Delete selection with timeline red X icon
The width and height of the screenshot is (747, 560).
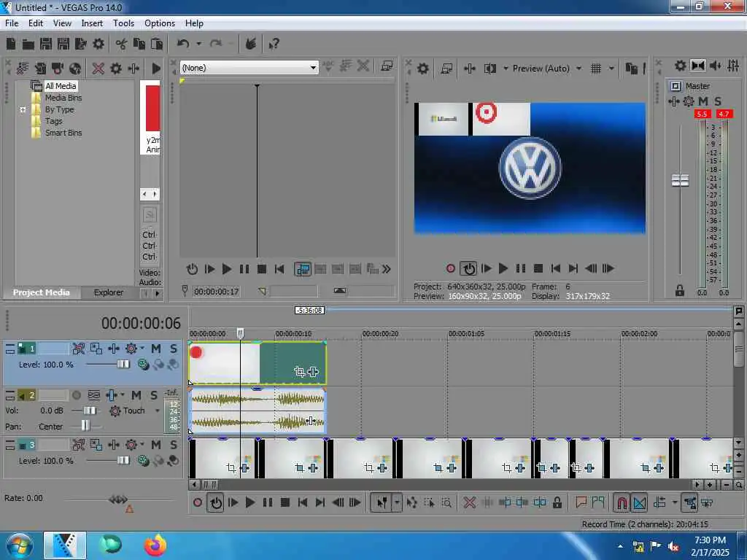point(469,502)
